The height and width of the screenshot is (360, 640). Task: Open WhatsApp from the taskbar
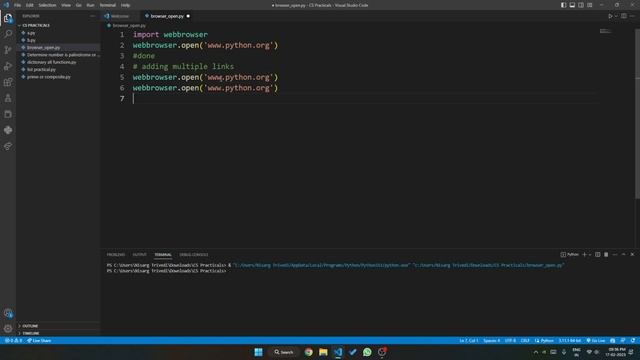click(x=367, y=352)
